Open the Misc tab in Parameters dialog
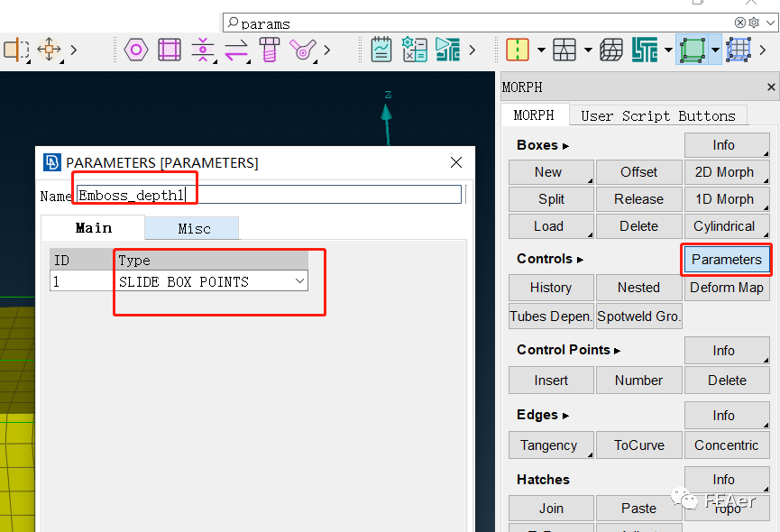 (x=192, y=229)
